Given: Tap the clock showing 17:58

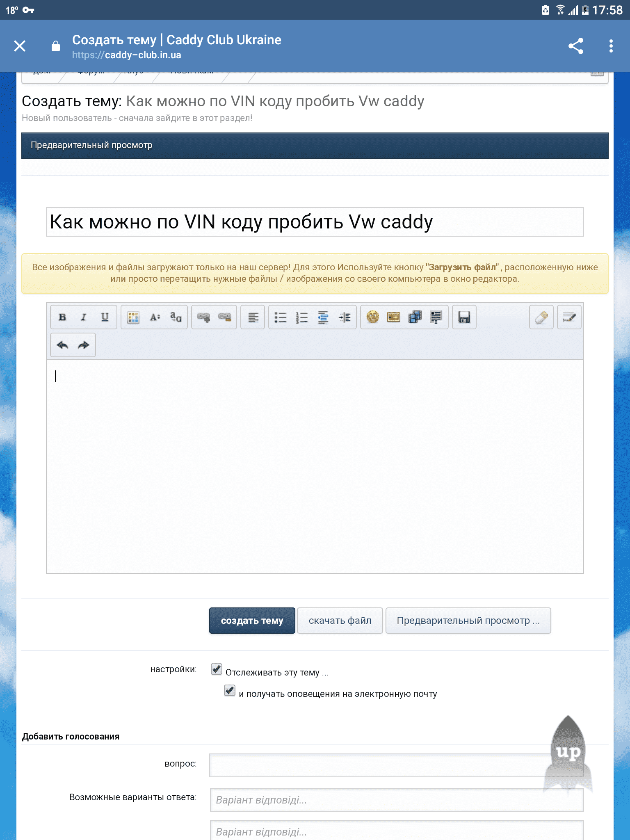Looking at the screenshot, I should (x=607, y=10).
